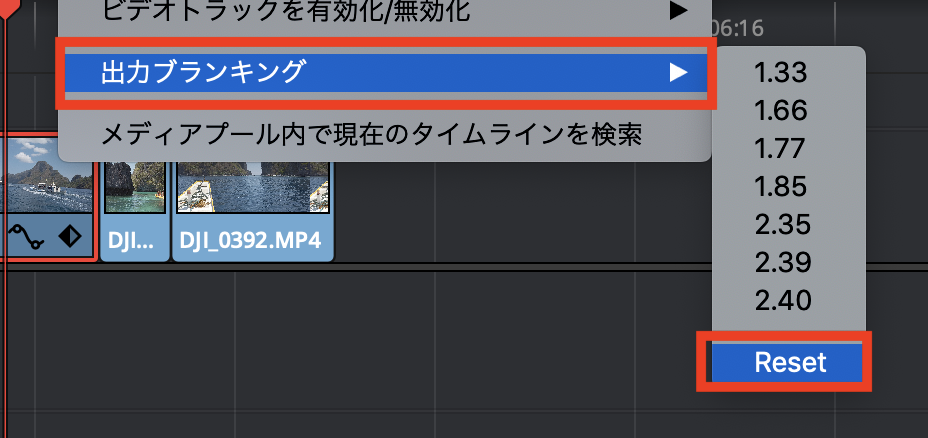Click the half-filled diamond icon on the clip
928x438 pixels.
click(x=70, y=237)
